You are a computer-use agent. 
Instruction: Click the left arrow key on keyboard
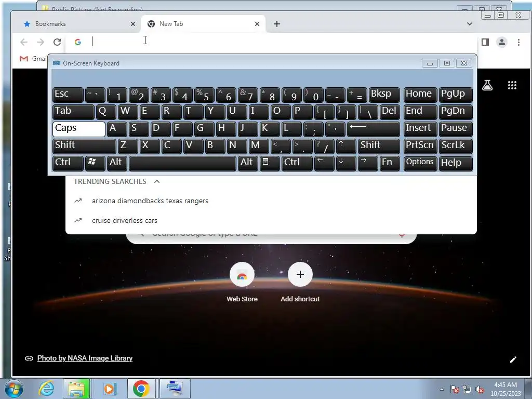(x=324, y=163)
